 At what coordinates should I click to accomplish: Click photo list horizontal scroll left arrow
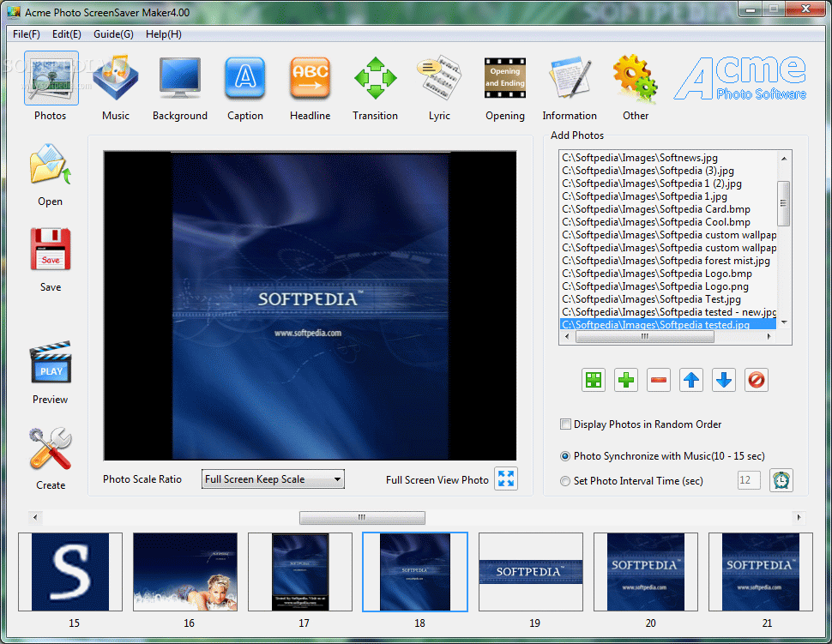coord(567,336)
